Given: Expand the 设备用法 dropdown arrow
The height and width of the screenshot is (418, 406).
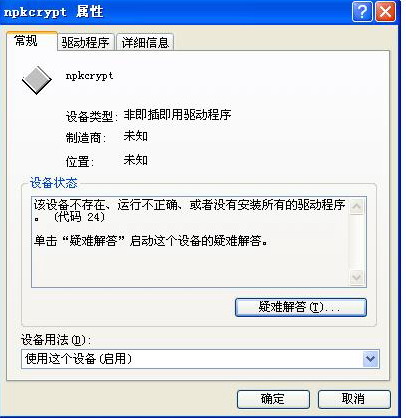Looking at the screenshot, I should 370,359.
